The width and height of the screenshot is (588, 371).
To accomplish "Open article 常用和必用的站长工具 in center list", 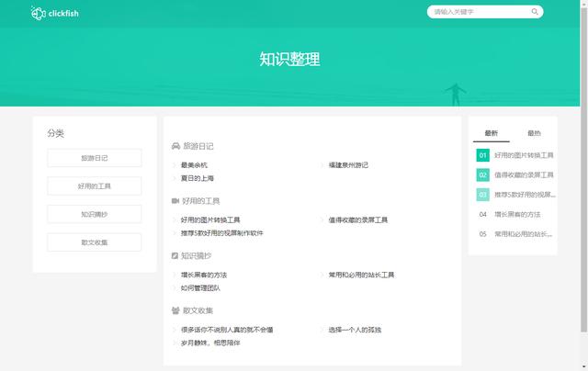I will 361,275.
